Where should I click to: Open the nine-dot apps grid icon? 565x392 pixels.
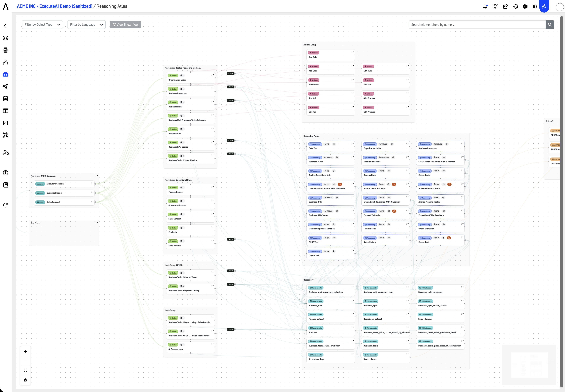pyautogui.click(x=535, y=7)
